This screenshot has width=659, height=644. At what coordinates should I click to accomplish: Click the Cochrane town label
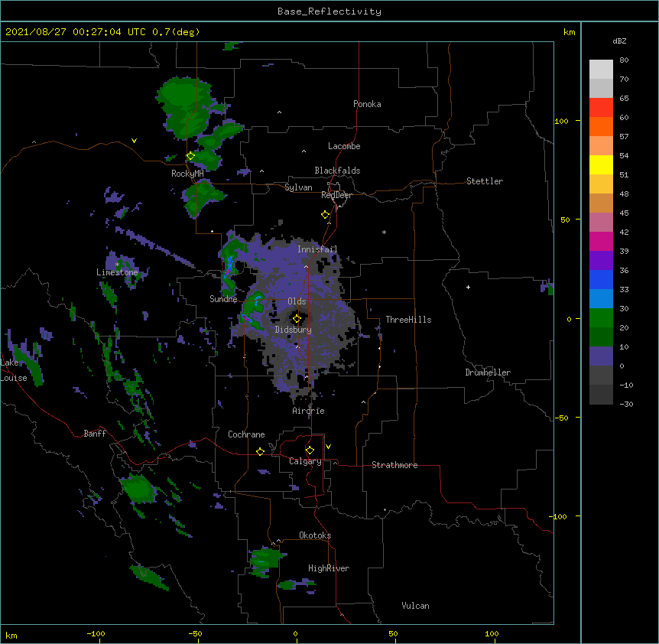246,434
